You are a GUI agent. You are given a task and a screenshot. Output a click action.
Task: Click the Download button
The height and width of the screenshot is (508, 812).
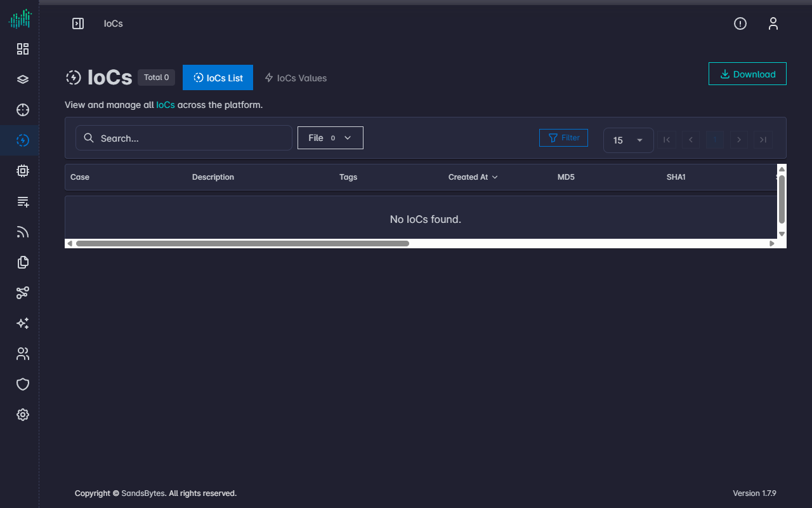pos(747,74)
